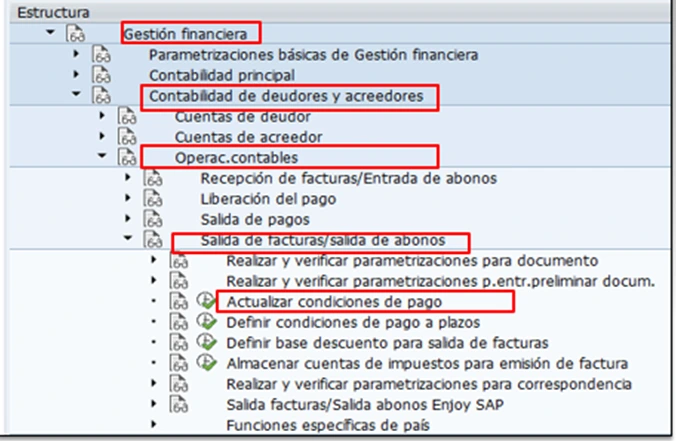Select Realizar y verificar parametrizaciones p.entr.preliminar docum. text

[441, 281]
